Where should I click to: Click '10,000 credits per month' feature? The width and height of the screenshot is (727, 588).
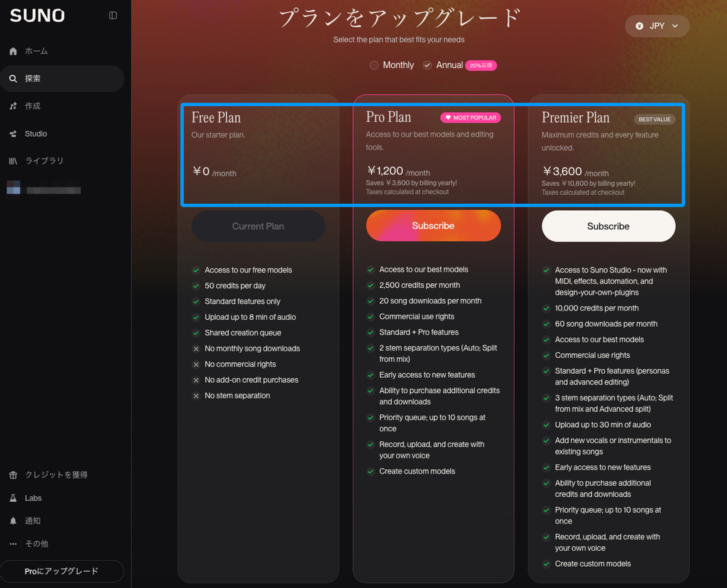[597, 308]
